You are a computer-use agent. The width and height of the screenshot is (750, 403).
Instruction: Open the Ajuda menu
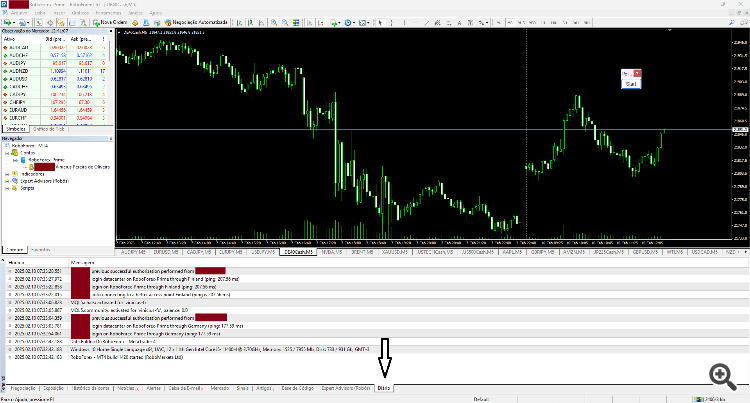[156, 13]
